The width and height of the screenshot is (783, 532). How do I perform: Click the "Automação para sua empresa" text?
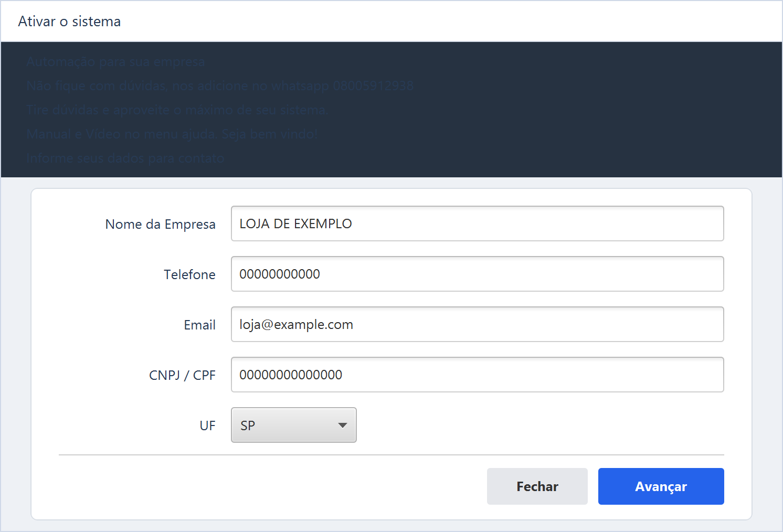click(115, 62)
